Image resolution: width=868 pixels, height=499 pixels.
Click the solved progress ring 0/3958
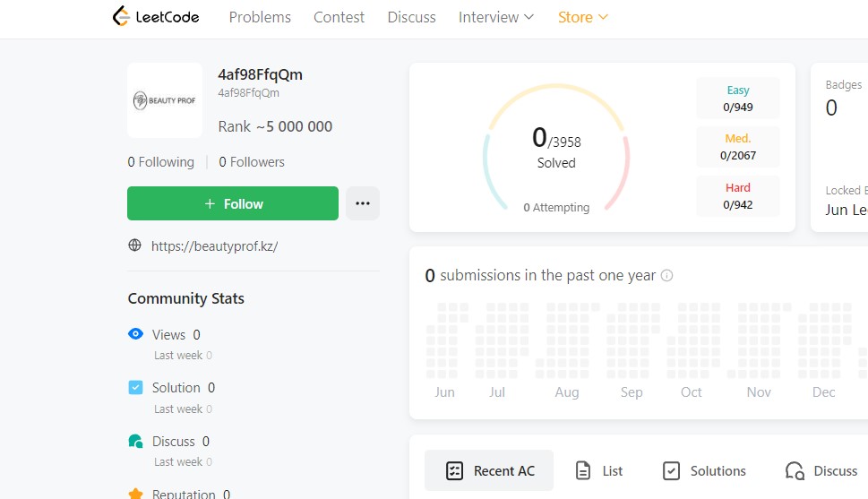pyautogui.click(x=556, y=147)
